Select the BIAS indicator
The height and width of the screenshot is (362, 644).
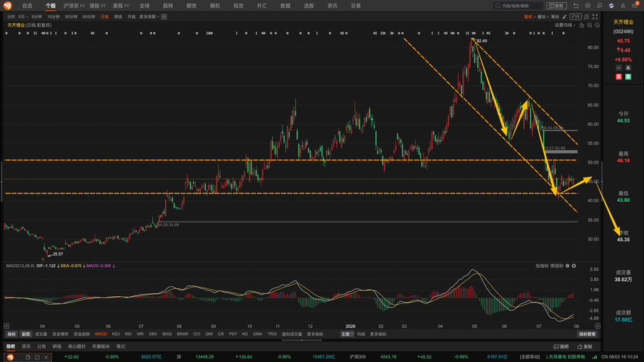tap(167, 334)
